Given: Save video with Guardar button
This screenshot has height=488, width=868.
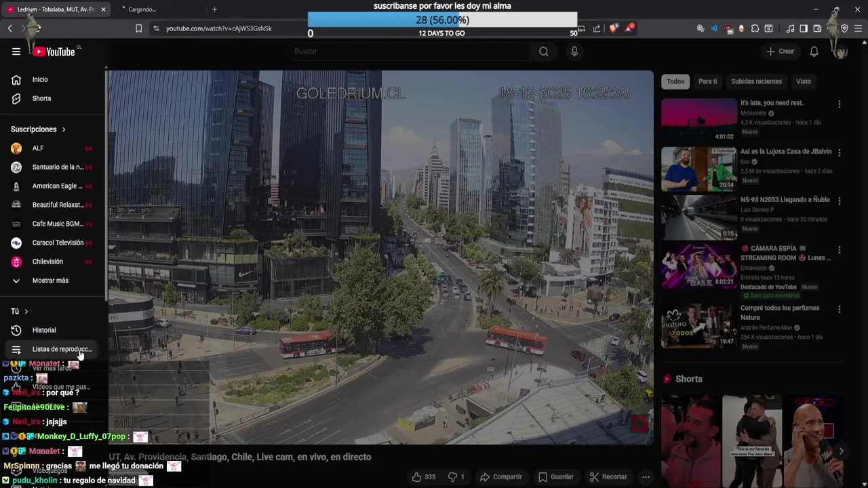Looking at the screenshot, I should pos(555,477).
